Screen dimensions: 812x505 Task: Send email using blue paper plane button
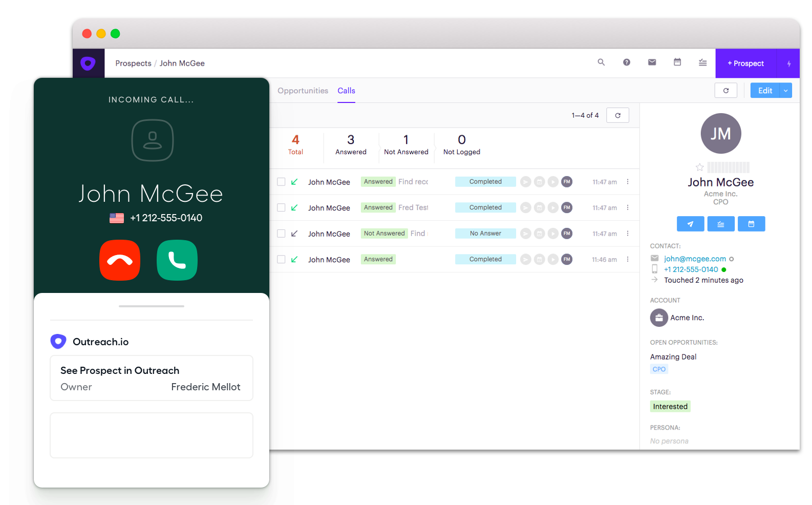pos(690,224)
